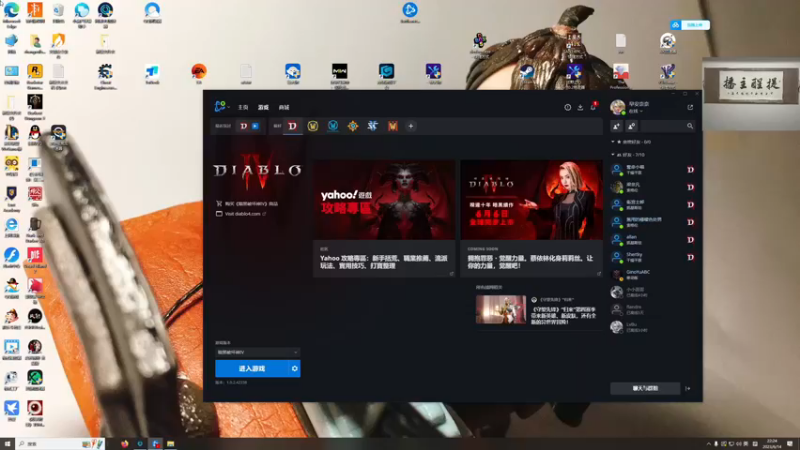Screen dimensions: 800x450
Task: Select the StarCraft game icon
Action: click(x=372, y=126)
